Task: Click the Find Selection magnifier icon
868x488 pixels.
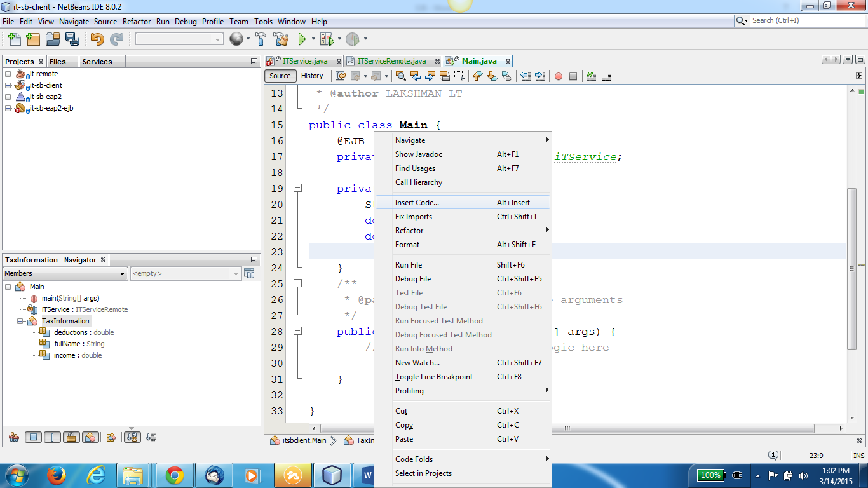Action: (401, 76)
